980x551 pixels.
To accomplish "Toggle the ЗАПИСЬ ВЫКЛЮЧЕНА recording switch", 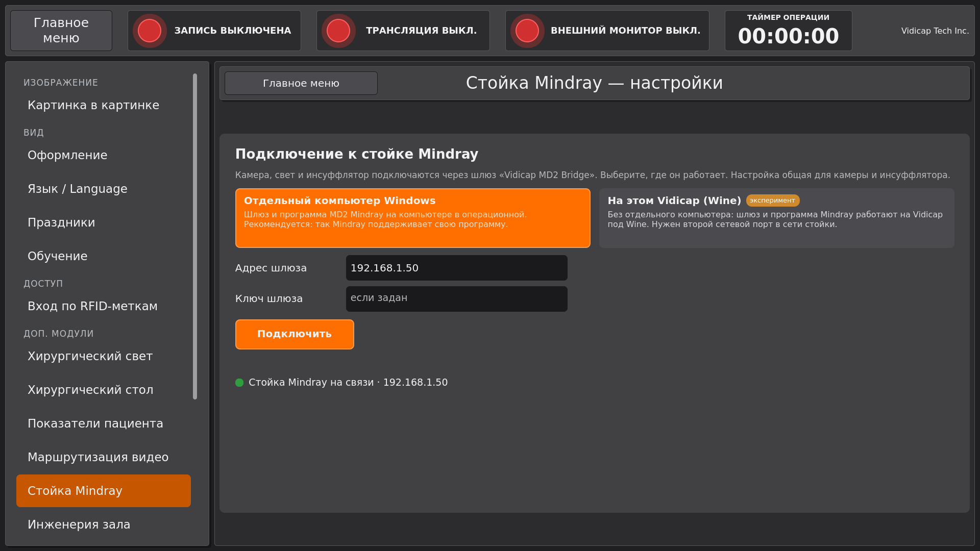I will [x=214, y=31].
